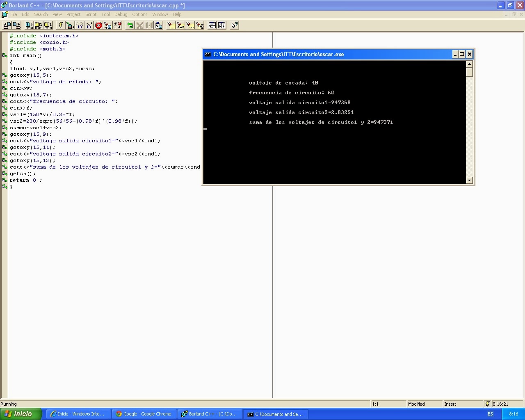This screenshot has height=420, width=525.
Task: Click the ES language indicator in the taskbar
Action: point(490,414)
